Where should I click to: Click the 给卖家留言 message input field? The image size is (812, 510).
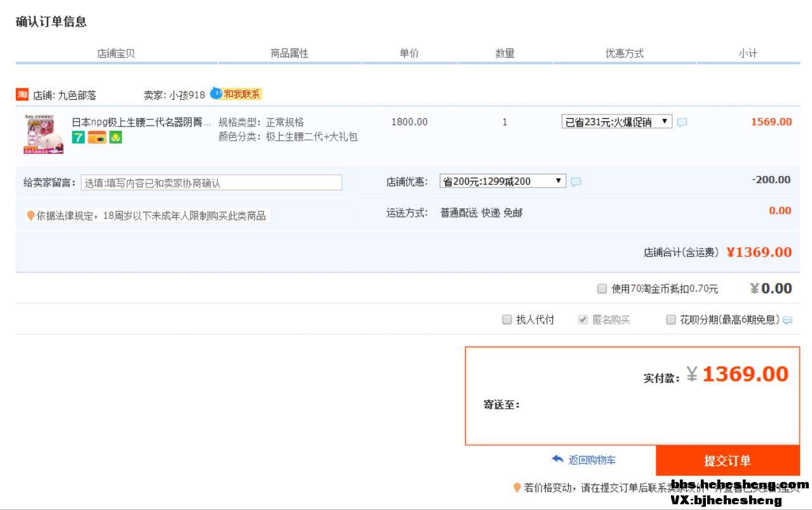[x=212, y=183]
